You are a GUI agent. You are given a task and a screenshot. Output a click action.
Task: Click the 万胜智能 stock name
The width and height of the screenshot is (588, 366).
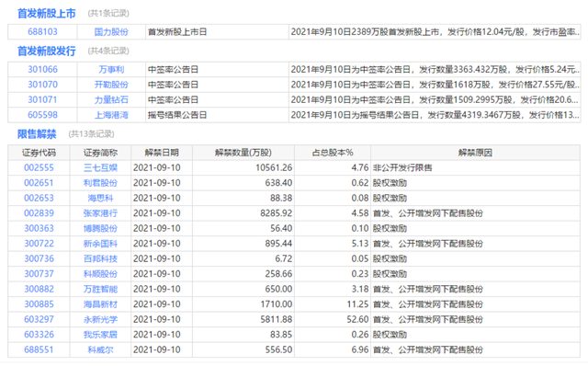tap(100, 289)
